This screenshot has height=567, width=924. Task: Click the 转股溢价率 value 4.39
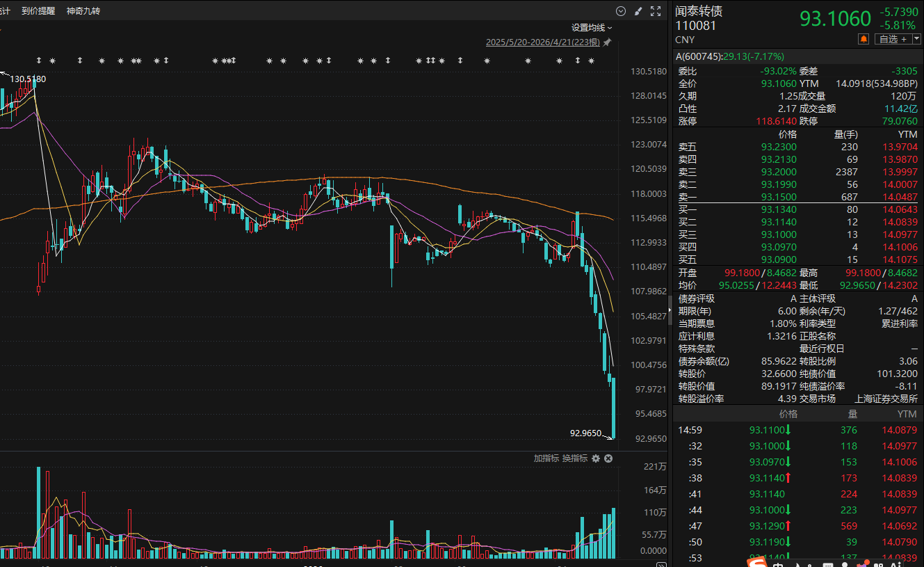(x=787, y=399)
